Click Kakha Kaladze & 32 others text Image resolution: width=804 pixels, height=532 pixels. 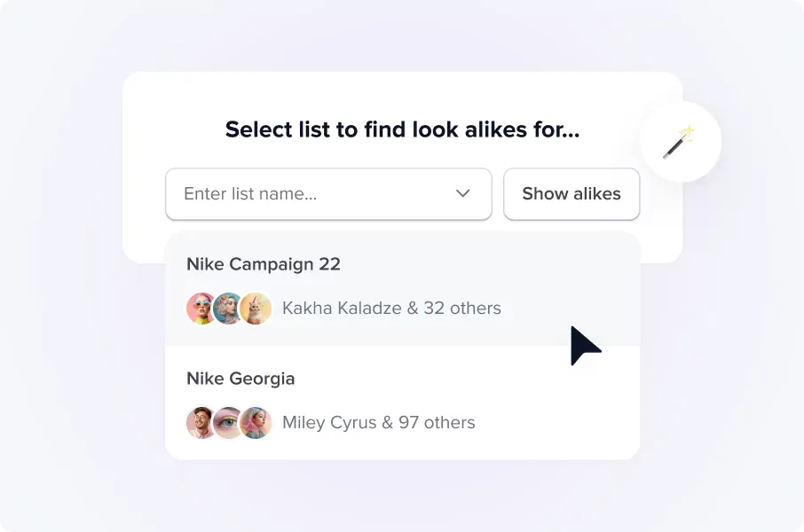[x=391, y=308]
